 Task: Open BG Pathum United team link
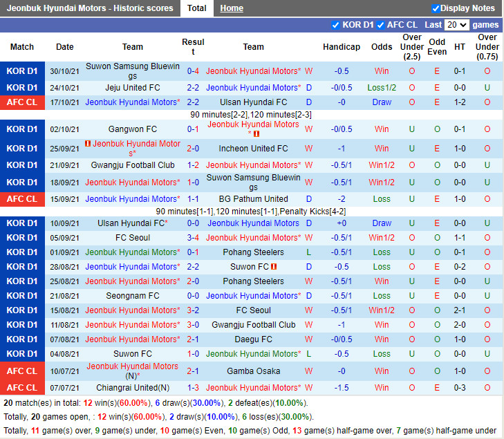tap(254, 199)
